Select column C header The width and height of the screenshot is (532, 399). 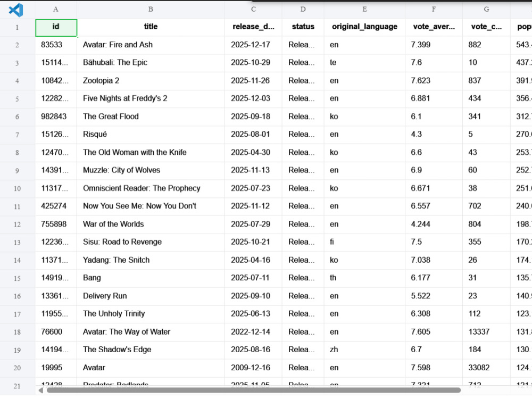coord(253,10)
